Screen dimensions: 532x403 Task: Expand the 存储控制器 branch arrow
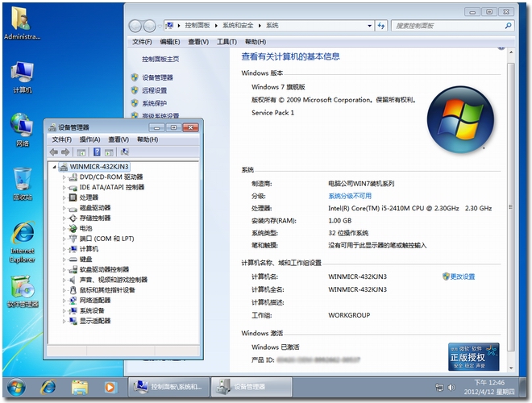tap(64, 218)
